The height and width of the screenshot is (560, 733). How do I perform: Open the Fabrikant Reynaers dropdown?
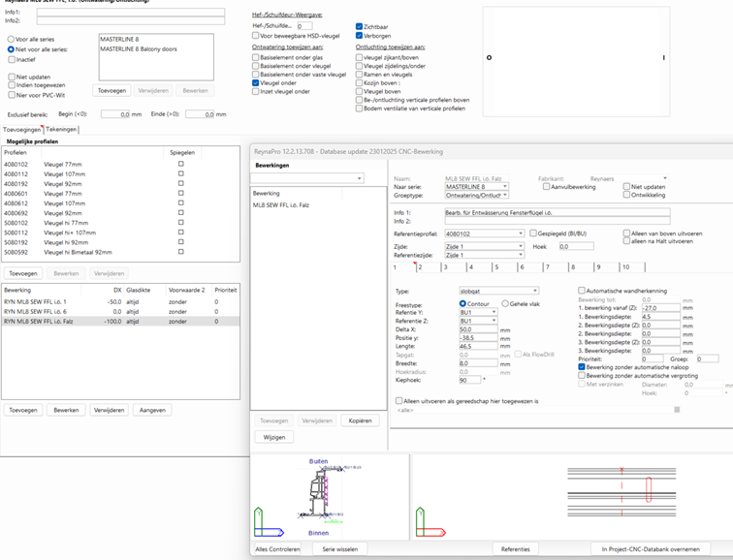(665, 178)
